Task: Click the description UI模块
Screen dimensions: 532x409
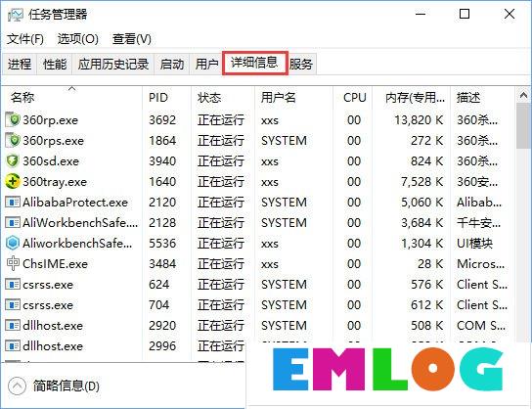Action: (x=474, y=244)
